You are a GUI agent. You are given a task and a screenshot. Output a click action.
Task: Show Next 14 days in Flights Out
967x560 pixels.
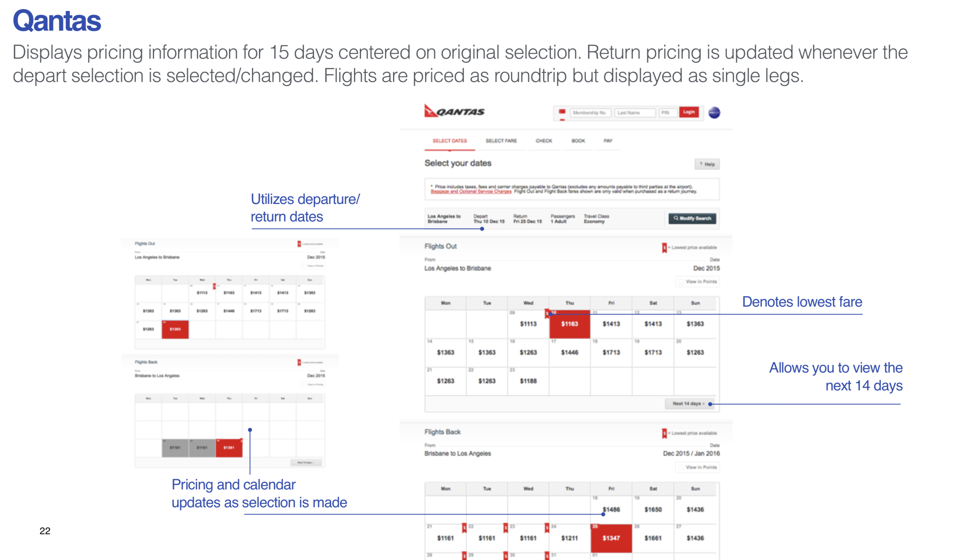689,403
